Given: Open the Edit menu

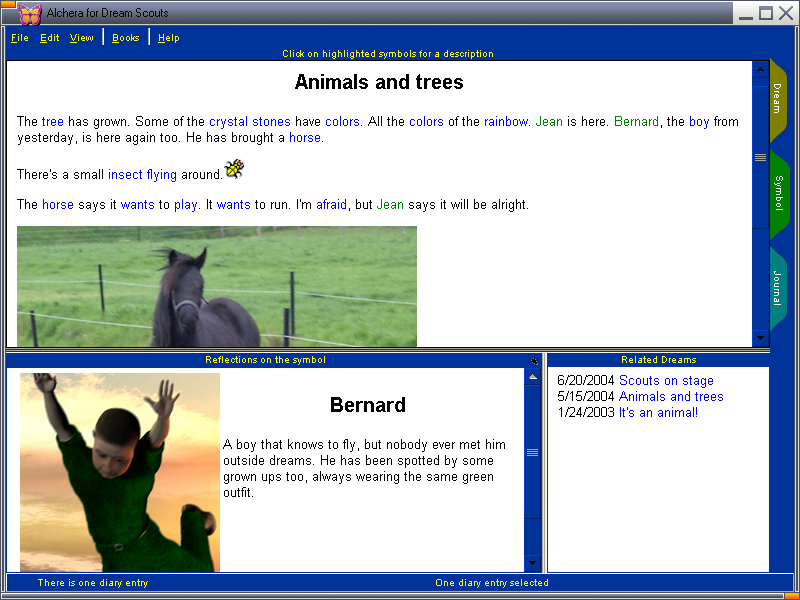Looking at the screenshot, I should [49, 38].
